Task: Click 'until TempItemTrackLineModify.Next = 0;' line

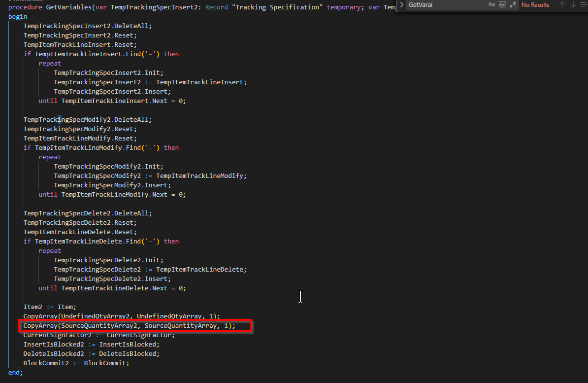Action: (x=112, y=195)
